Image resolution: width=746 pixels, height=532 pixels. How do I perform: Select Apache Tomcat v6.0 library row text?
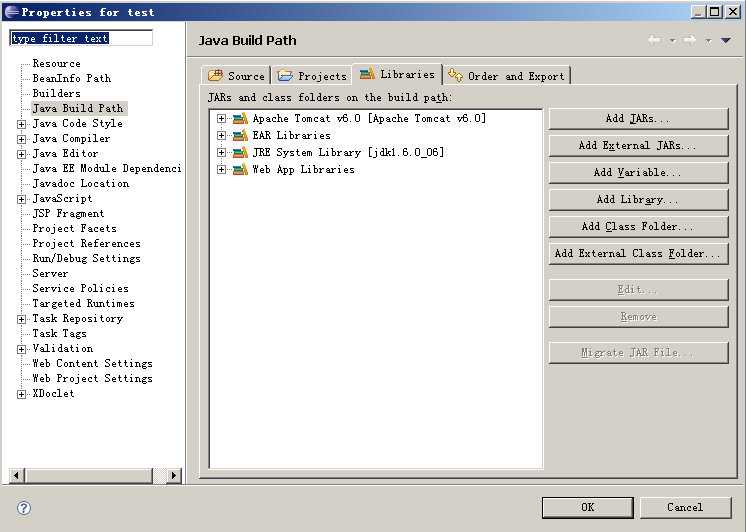point(369,118)
